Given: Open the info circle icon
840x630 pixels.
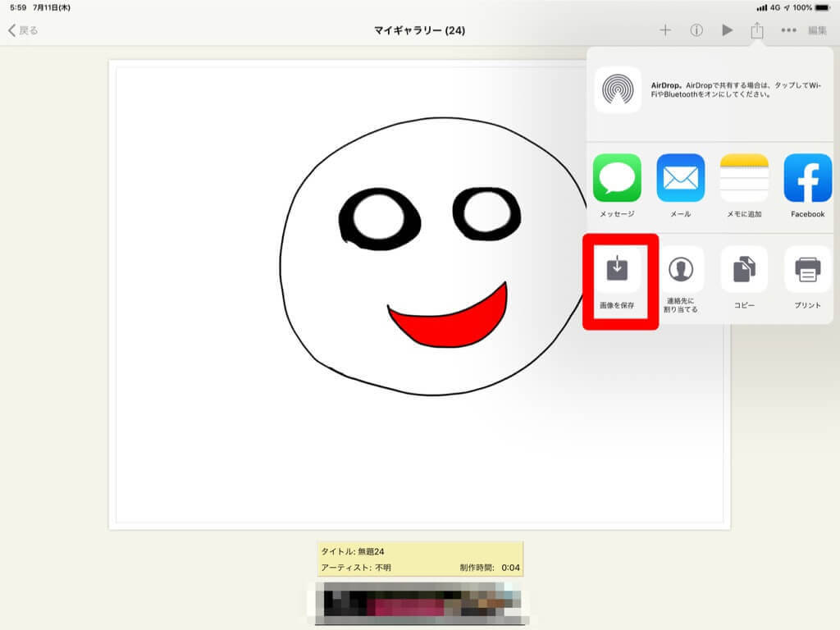Looking at the screenshot, I should [696, 30].
